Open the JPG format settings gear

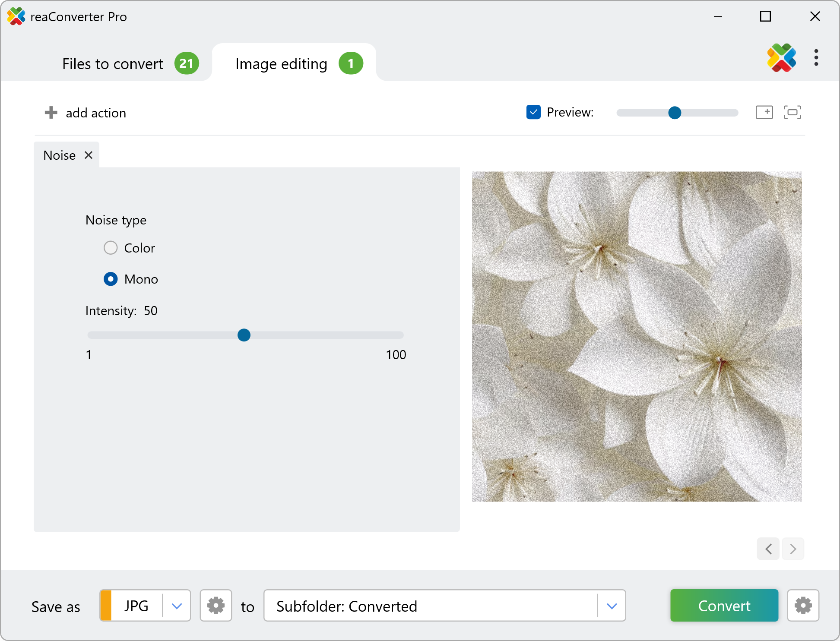click(x=216, y=606)
